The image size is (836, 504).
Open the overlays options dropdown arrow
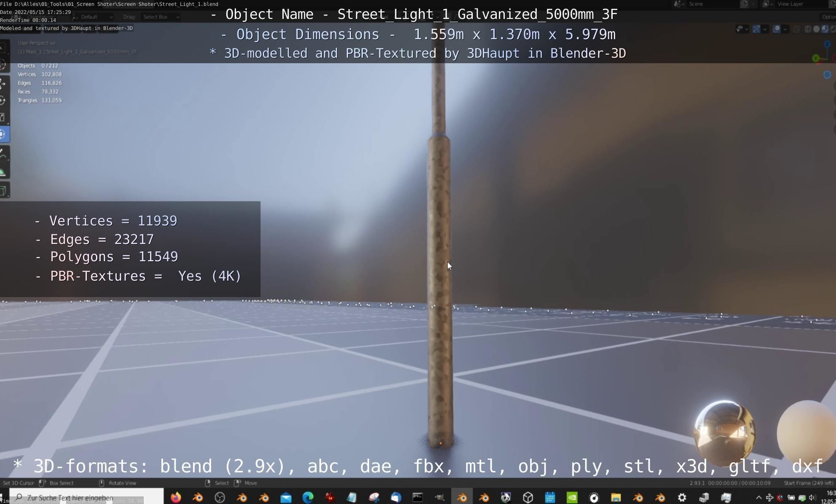[785, 29]
